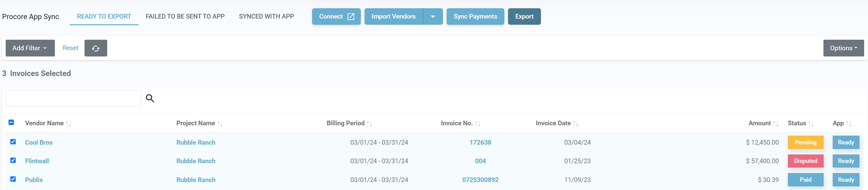Open the Add Filter dropdown

(30, 48)
